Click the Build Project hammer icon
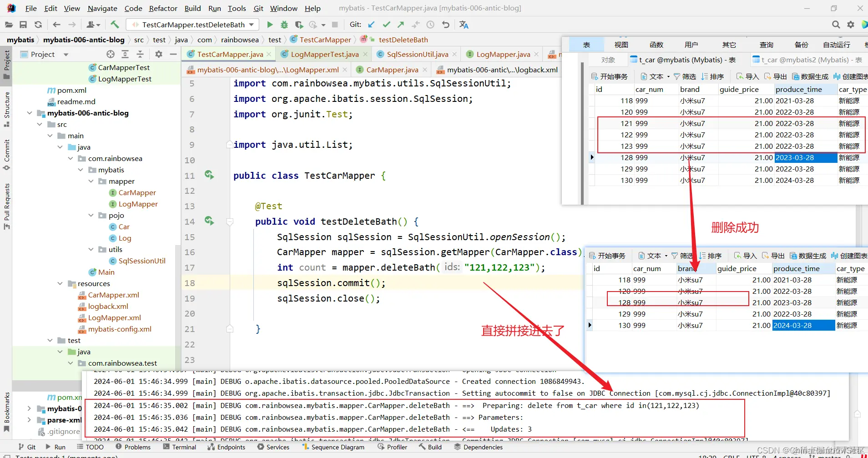 tap(115, 25)
